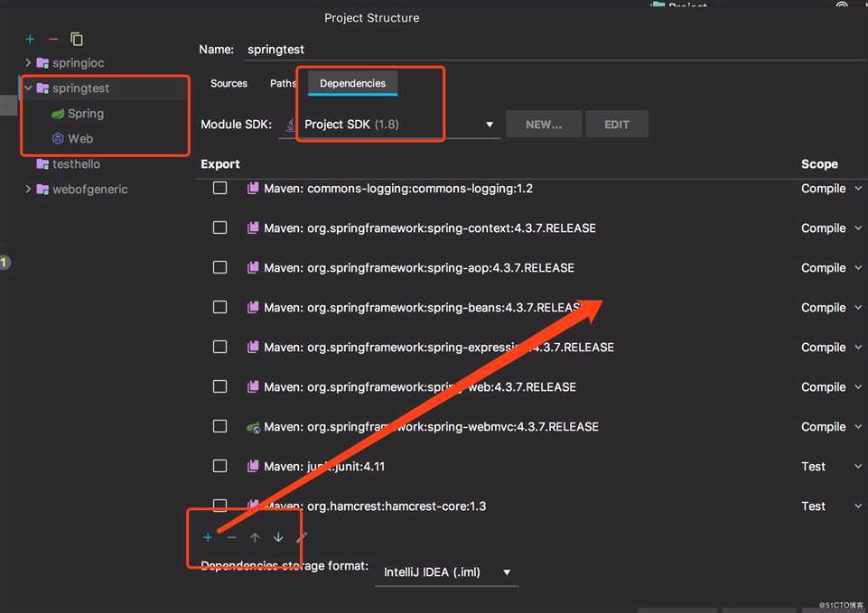Toggle export for commons-logging:1.2

tap(219, 188)
